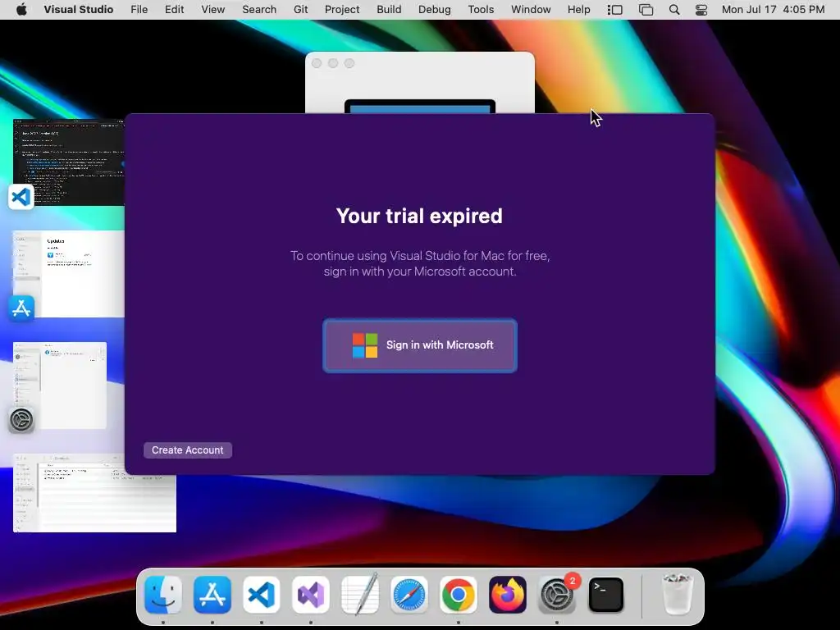
Task: Open App Store from the Dock
Action: coord(212,595)
